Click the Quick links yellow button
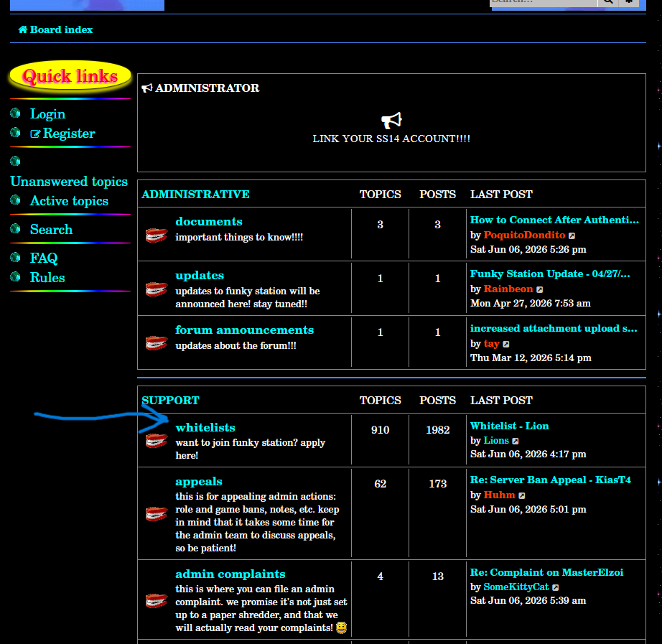The height and width of the screenshot is (644, 662). point(70,76)
